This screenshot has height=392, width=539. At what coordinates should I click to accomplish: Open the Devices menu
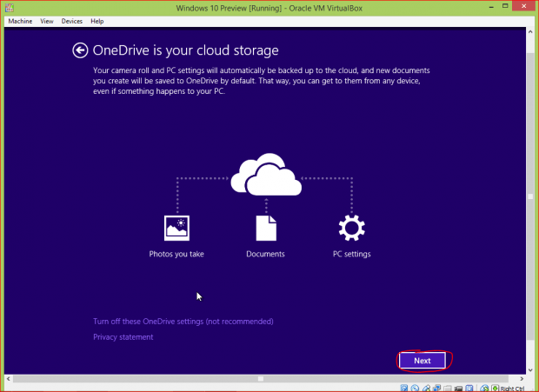72,22
